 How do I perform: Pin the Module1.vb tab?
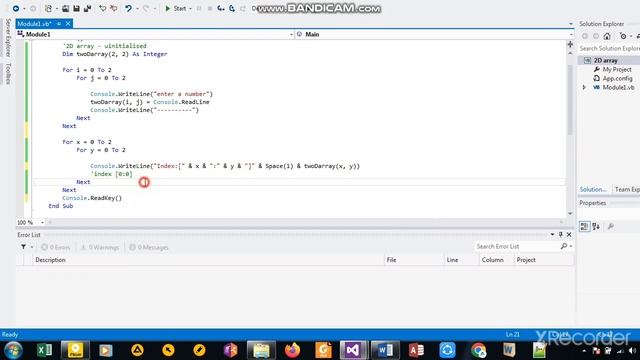59,24
